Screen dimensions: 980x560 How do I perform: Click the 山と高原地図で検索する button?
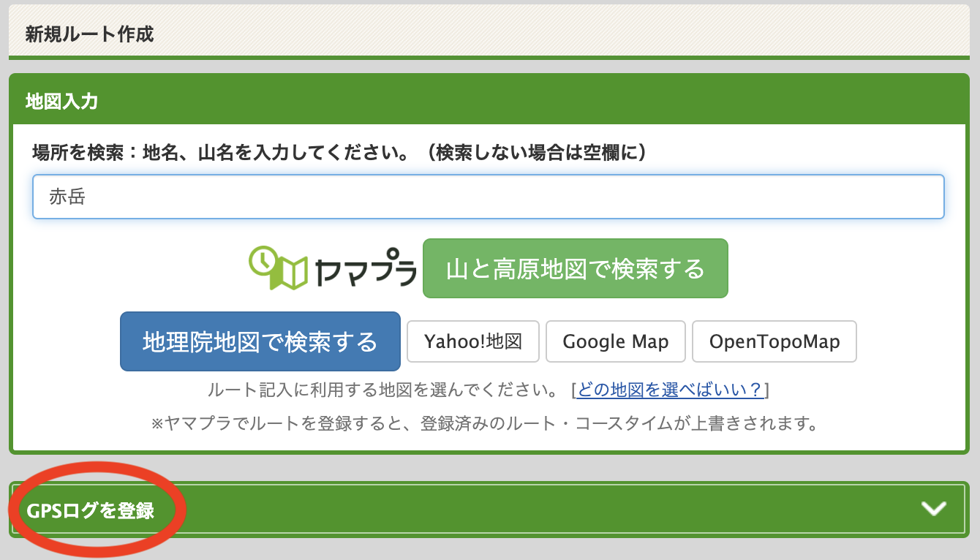[x=576, y=268]
